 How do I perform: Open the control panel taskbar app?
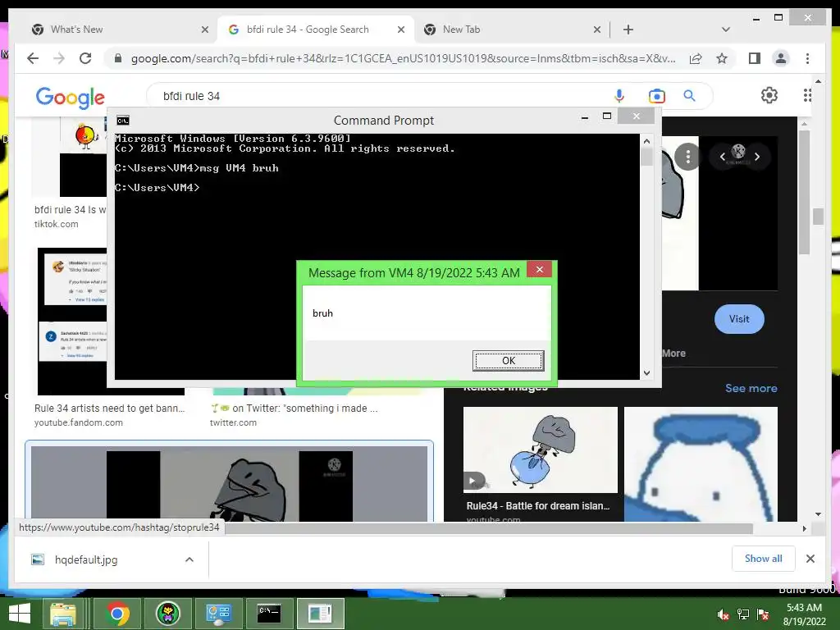point(218,614)
